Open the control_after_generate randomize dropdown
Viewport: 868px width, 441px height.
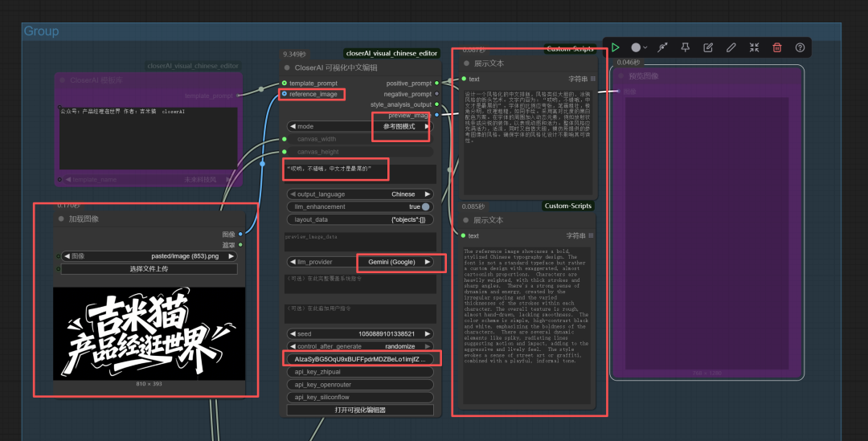[360, 346]
